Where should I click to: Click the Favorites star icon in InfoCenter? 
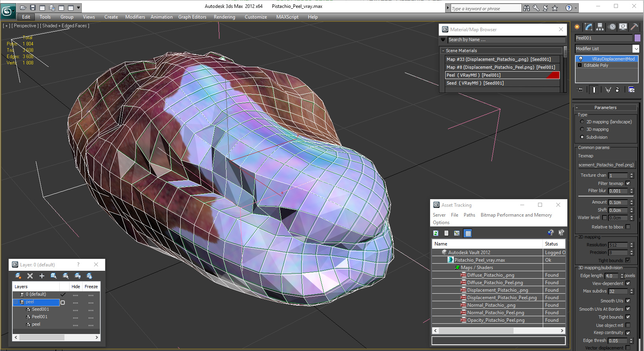tap(555, 8)
